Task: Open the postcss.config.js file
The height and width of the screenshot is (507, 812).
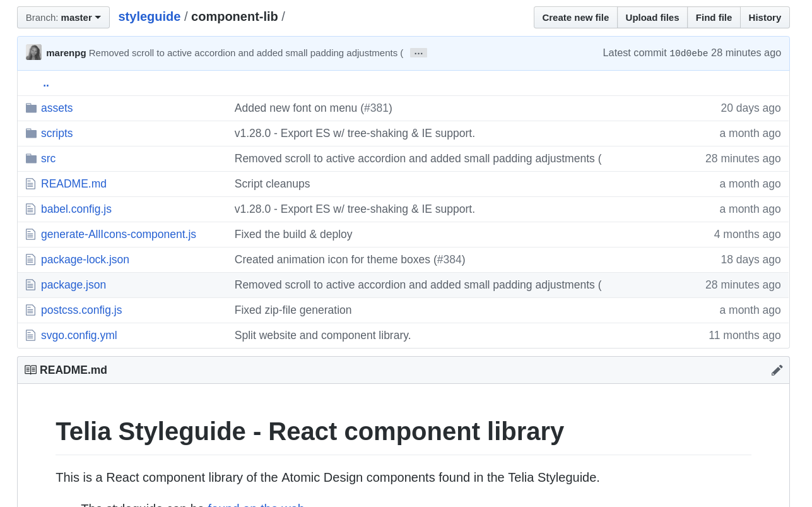Action: click(81, 310)
